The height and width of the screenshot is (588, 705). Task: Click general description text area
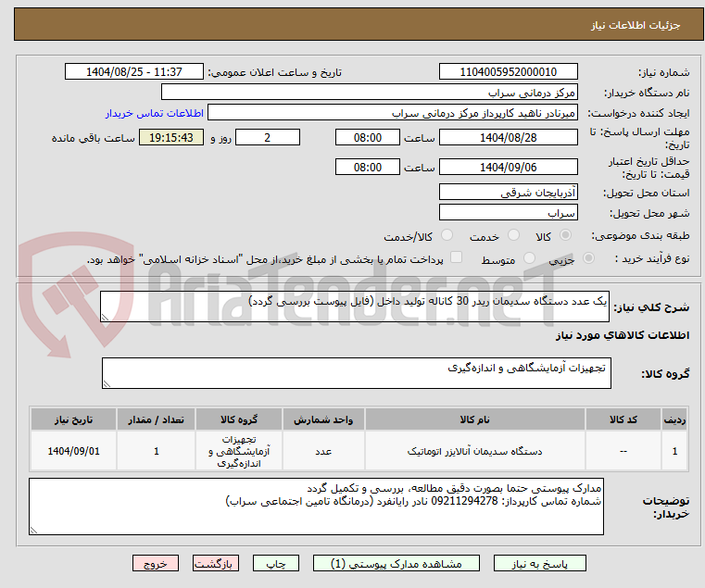coord(354,307)
